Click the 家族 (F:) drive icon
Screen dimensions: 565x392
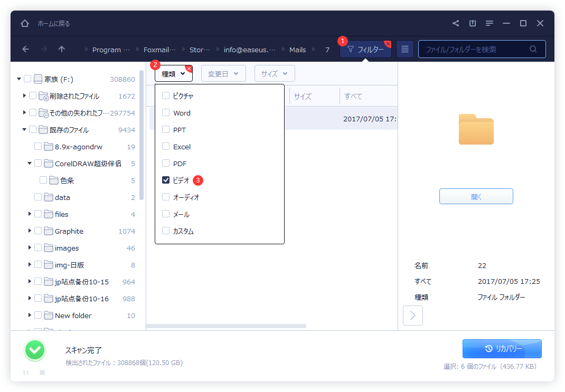coord(38,79)
